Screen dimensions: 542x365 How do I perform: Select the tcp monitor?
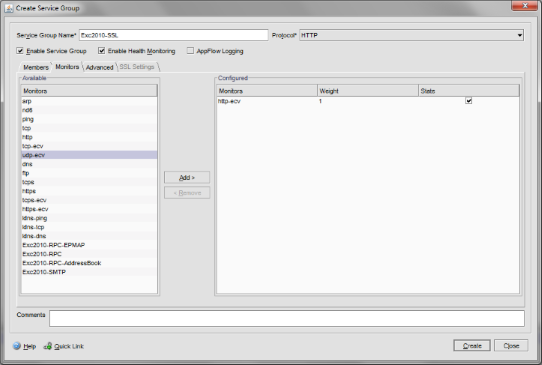(89, 128)
